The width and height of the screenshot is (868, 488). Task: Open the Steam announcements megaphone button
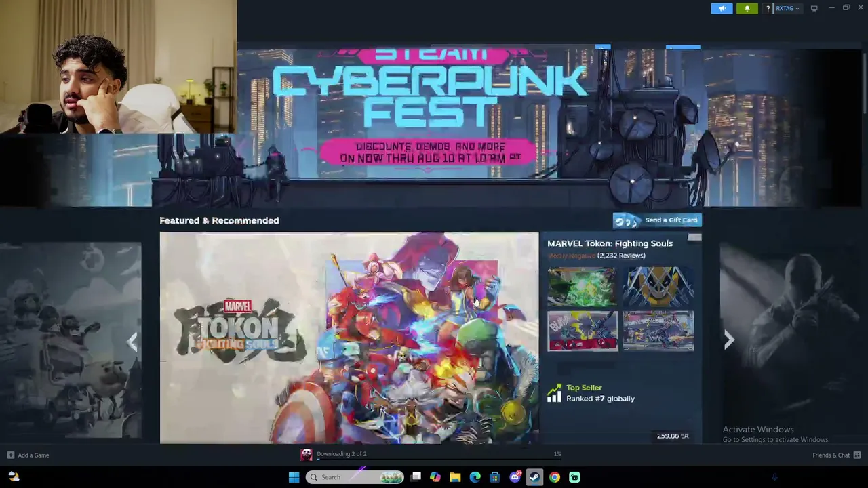(722, 8)
